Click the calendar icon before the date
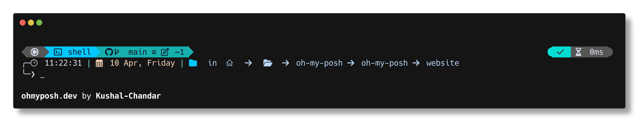Image resolution: width=644 pixels, height=127 pixels. (99, 63)
